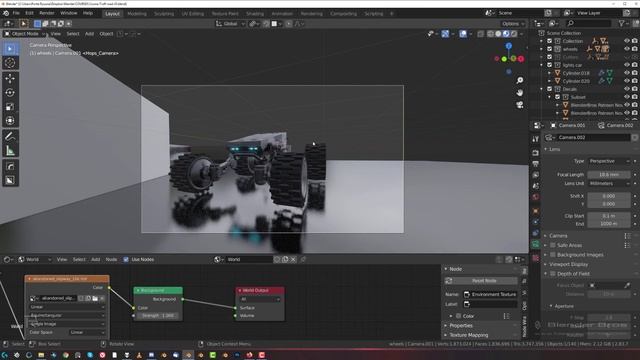This screenshot has width=640, height=360.
Task: Select the Select Box tool in the viewport toolbar
Action: tap(10, 49)
